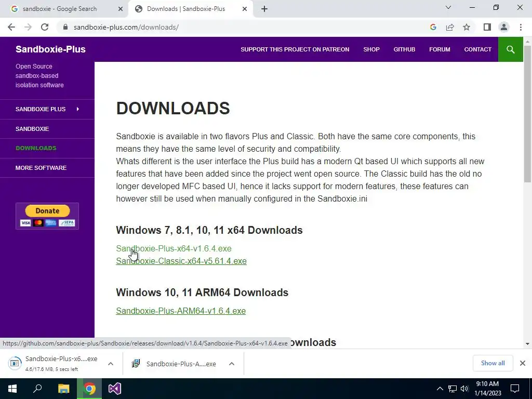Open the Sandboxie Plus sidebar item
Image resolution: width=532 pixels, height=399 pixels.
point(41,109)
